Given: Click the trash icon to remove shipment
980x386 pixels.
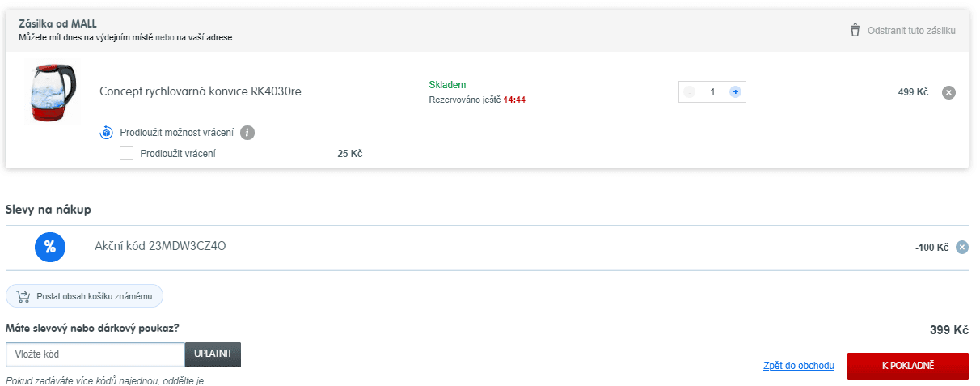Looking at the screenshot, I should (x=855, y=30).
